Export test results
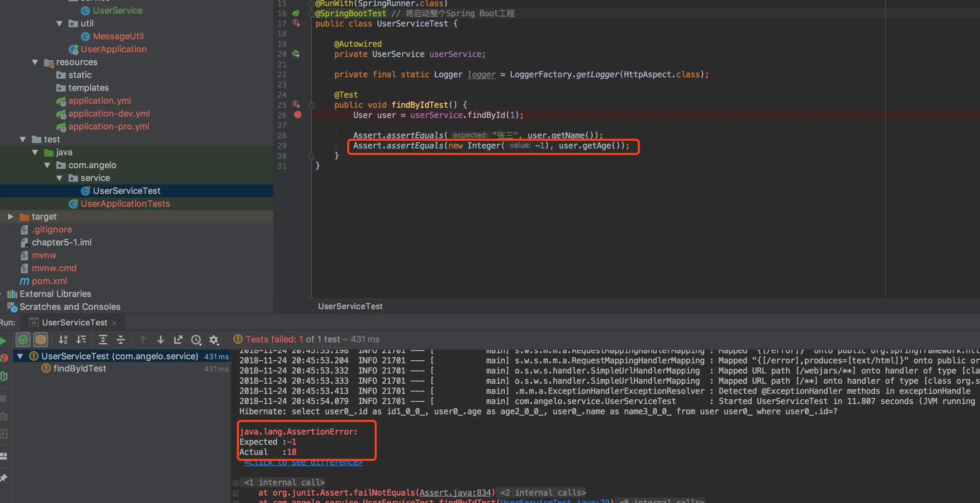This screenshot has width=980, height=503. pos(178,340)
